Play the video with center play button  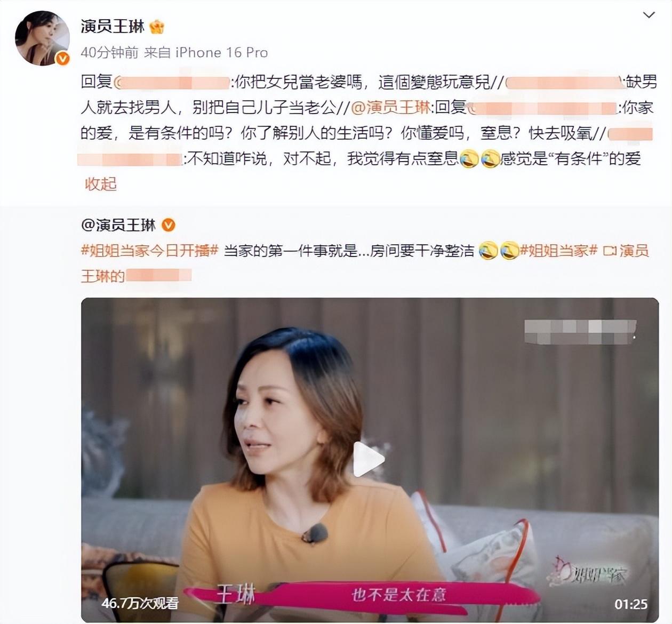coord(369,459)
